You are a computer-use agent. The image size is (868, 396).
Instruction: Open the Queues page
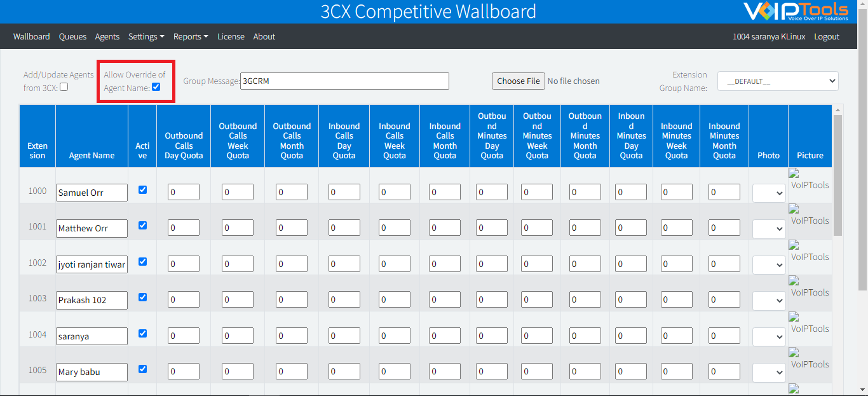(x=72, y=37)
